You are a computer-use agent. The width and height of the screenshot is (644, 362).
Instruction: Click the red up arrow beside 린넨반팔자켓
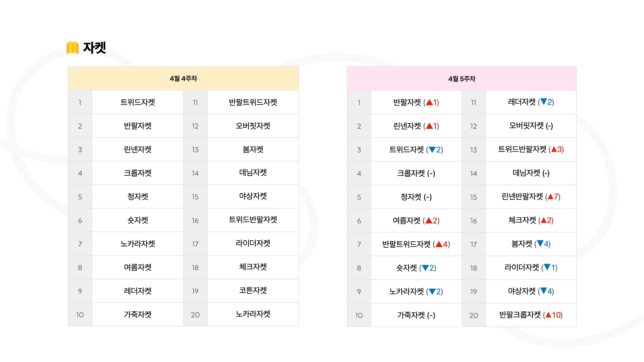tap(550, 197)
